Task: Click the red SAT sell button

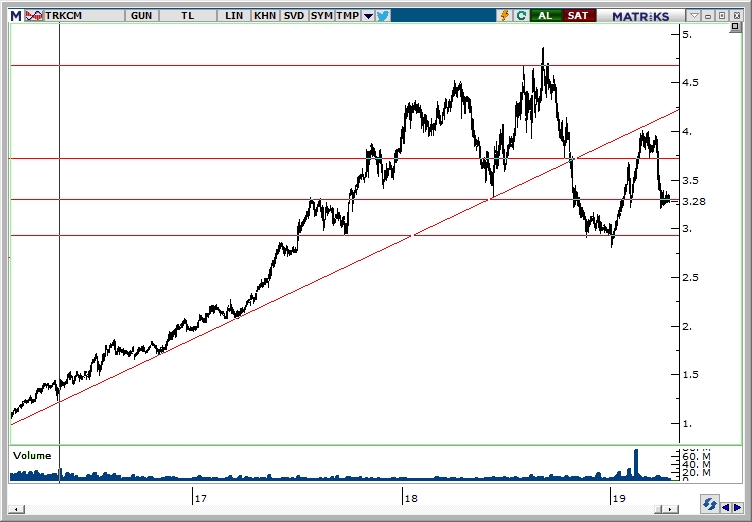Action: coord(577,16)
